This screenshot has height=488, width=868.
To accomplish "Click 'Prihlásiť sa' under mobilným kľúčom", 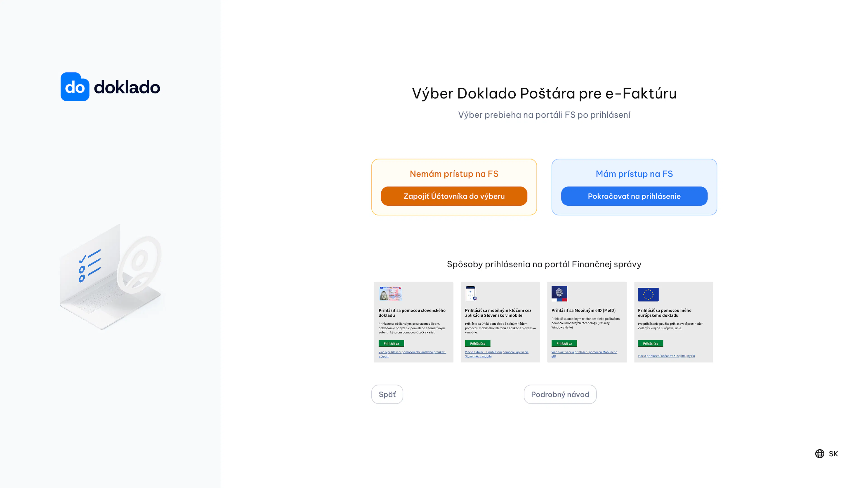I will coord(478,343).
